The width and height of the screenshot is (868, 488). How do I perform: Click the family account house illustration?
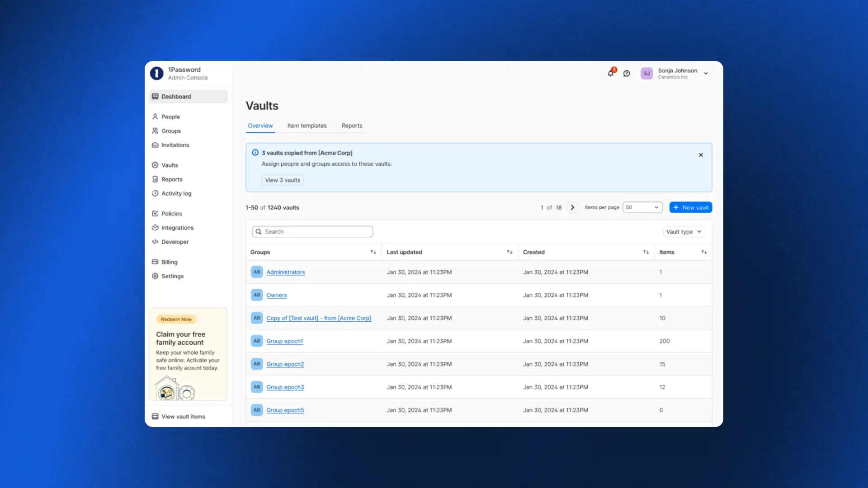coord(175,388)
